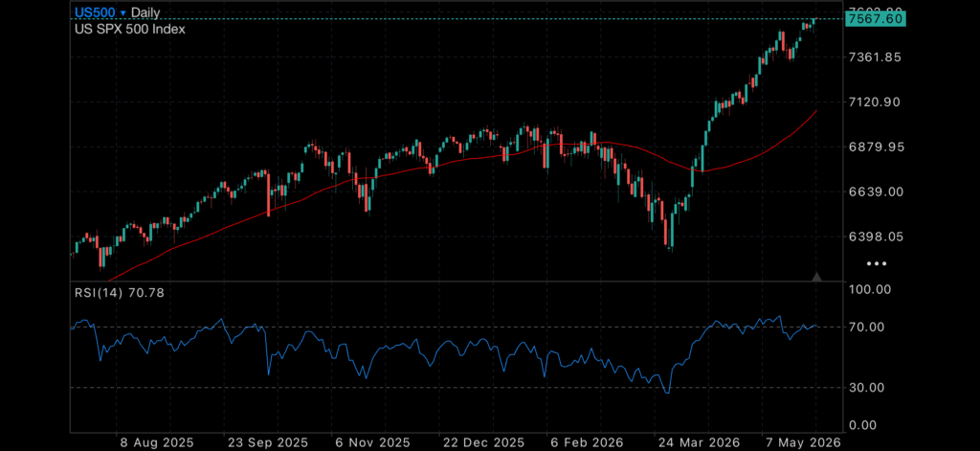Click the RSI 30.00 axis label
The image size is (980, 451).
point(866,387)
